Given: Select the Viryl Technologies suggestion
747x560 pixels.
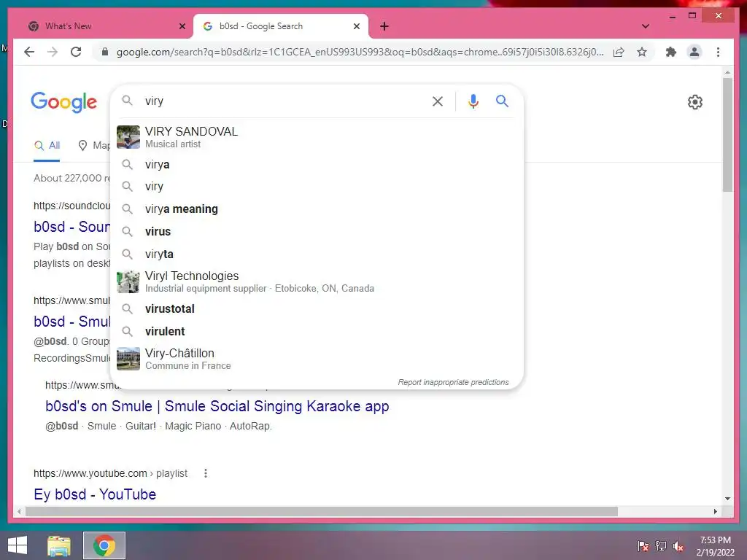Looking at the screenshot, I should [x=317, y=281].
